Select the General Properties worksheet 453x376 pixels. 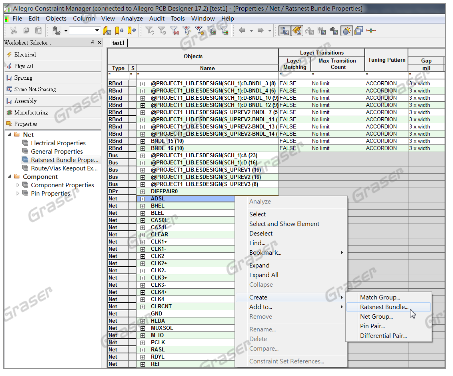pyautogui.click(x=57, y=151)
